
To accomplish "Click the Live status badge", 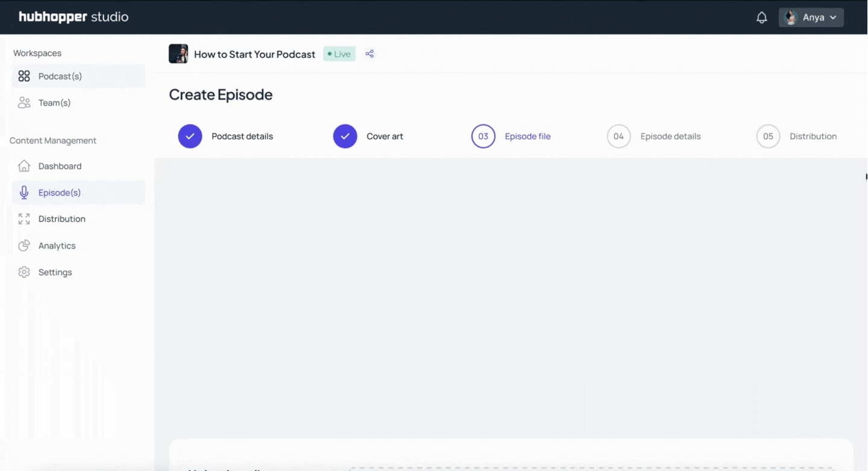I will (x=339, y=54).
